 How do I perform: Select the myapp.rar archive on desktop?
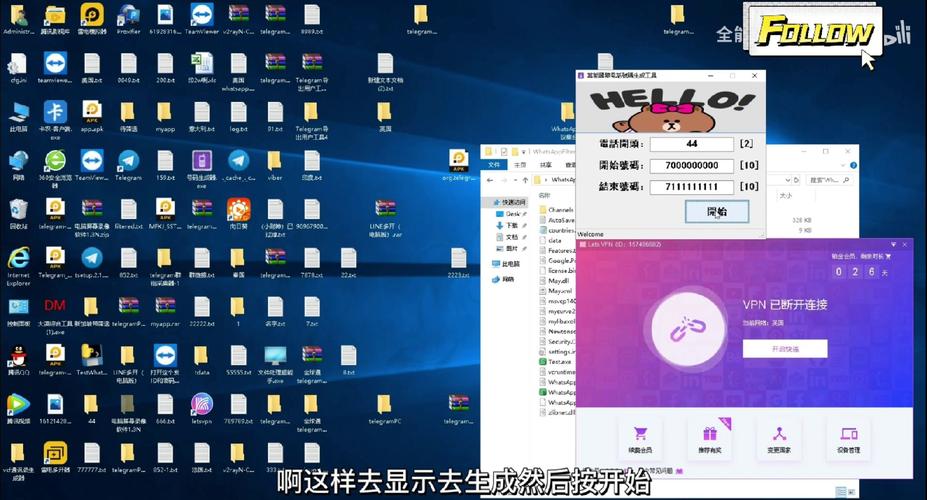[x=165, y=311]
